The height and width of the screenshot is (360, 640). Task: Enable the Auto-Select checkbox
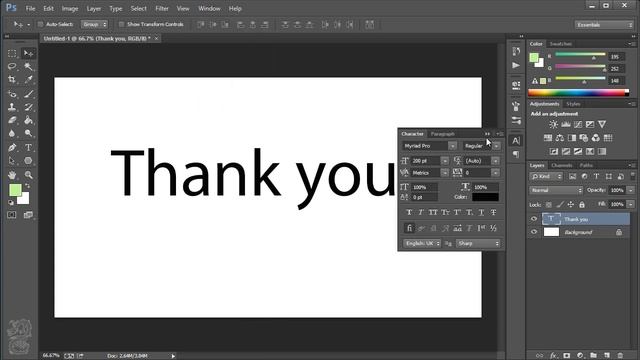(x=40, y=24)
